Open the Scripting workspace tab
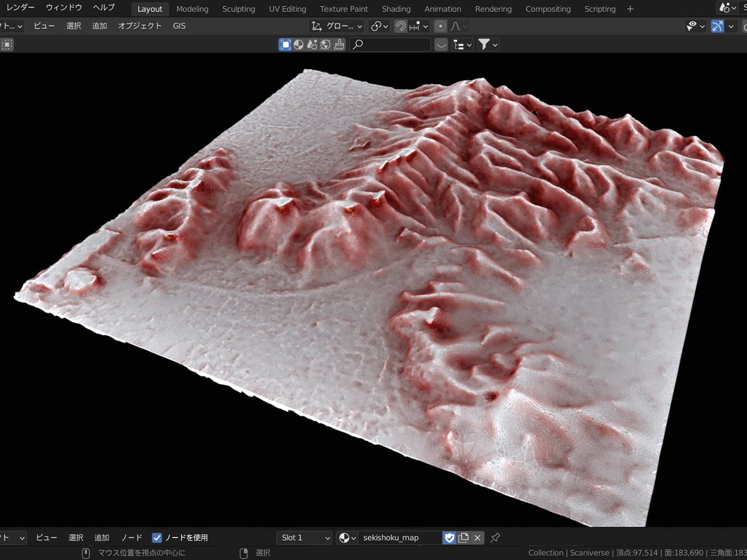 click(x=600, y=9)
